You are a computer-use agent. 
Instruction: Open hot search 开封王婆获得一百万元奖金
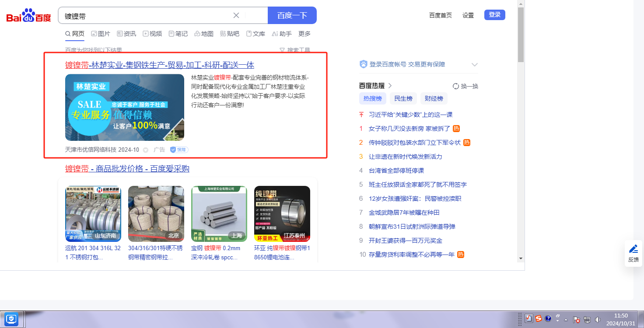pos(406,241)
